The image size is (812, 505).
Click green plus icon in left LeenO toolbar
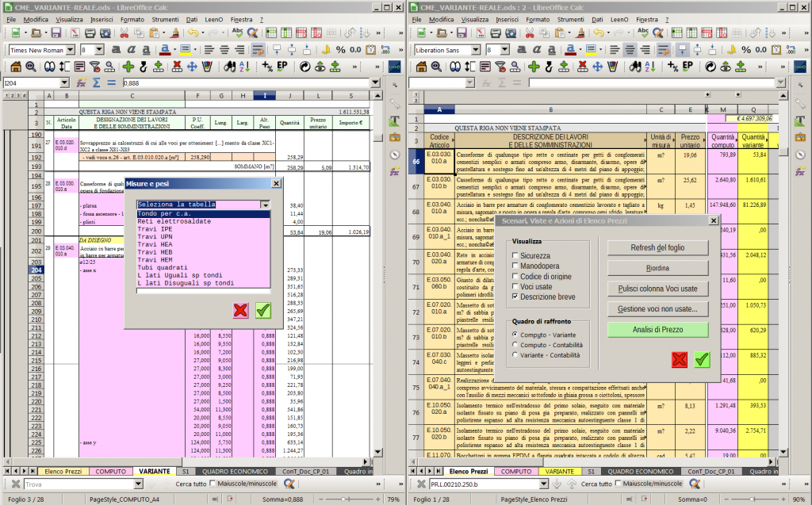128,67
